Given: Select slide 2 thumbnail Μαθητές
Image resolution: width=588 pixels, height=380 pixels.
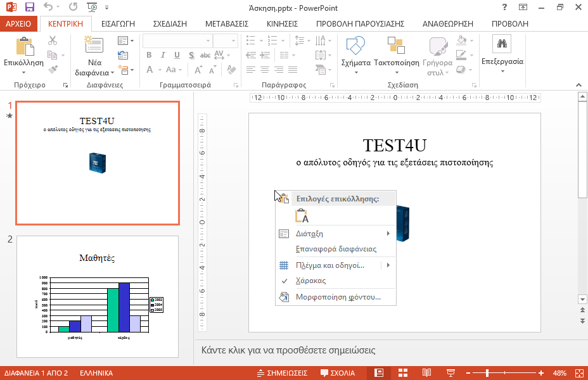Looking at the screenshot, I should (x=98, y=296).
